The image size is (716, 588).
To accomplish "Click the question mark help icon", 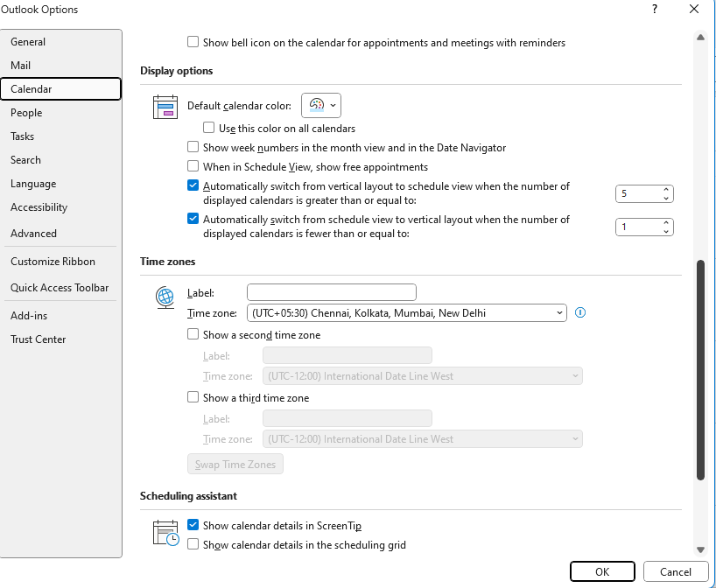I will pos(655,9).
